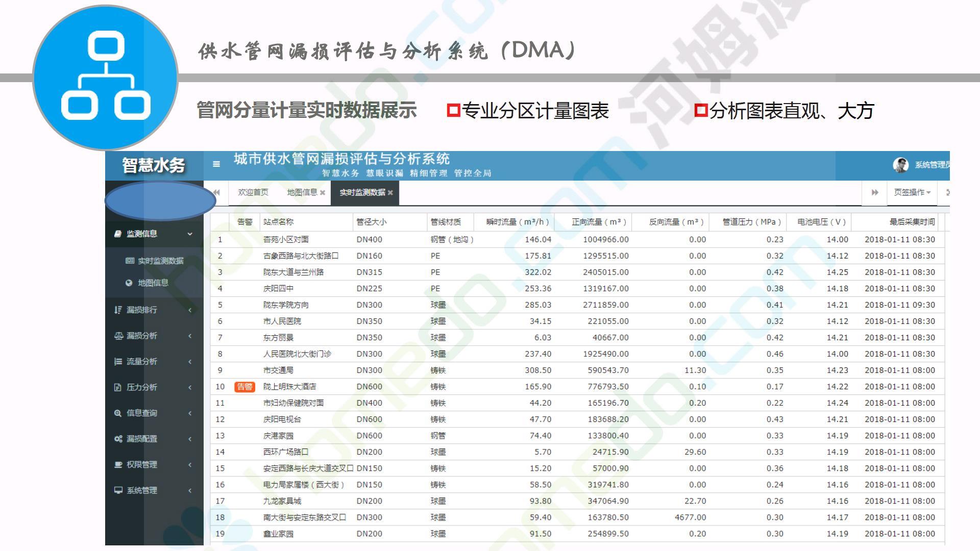This screenshot has height=551, width=980.
Task: Select row 杏苑小区对面
Action: 577,239
